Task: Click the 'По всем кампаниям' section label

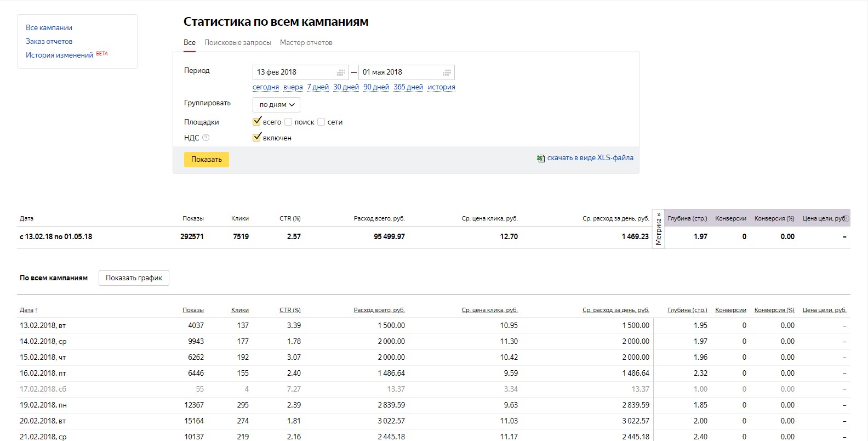Action: click(x=54, y=278)
